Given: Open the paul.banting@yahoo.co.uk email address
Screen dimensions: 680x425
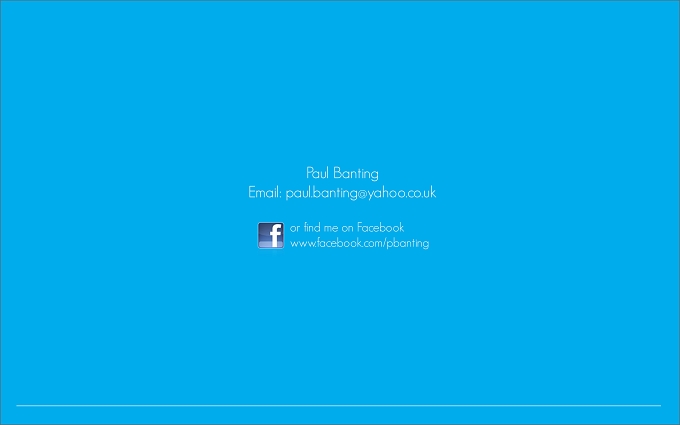Looking at the screenshot, I should click(361, 193).
